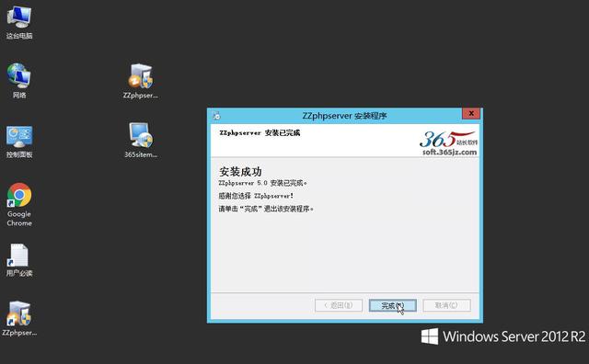Click the installer title bar icon
The height and width of the screenshot is (364, 589).
coord(217,116)
